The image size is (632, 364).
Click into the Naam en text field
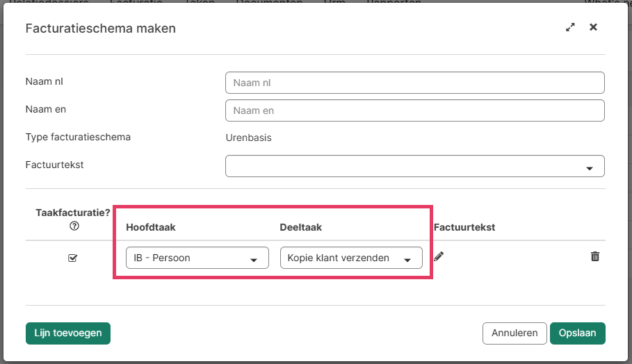click(414, 110)
